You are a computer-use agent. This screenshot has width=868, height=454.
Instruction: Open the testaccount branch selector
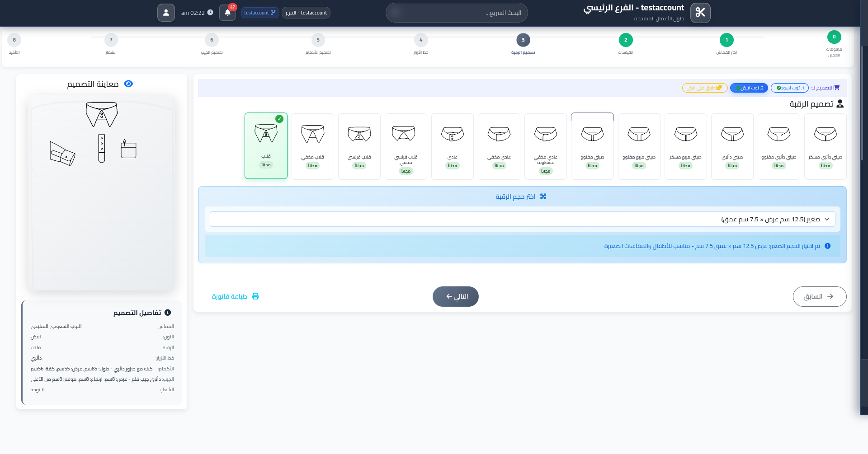(x=259, y=13)
